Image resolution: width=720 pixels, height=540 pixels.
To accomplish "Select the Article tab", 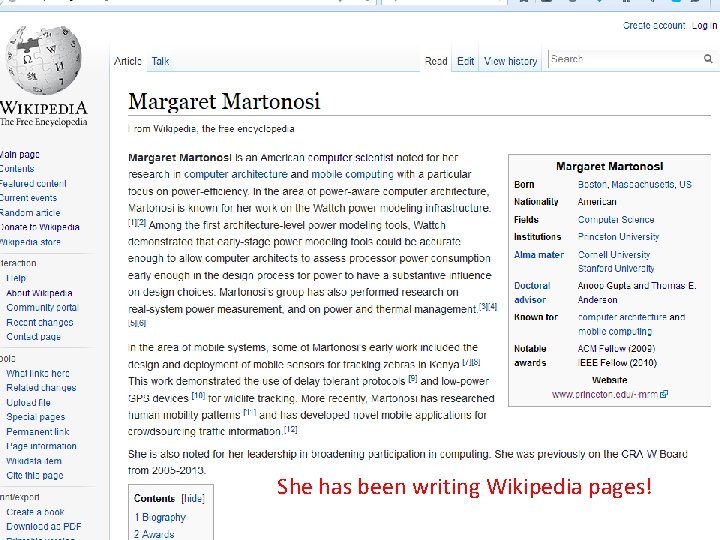I will [x=128, y=61].
